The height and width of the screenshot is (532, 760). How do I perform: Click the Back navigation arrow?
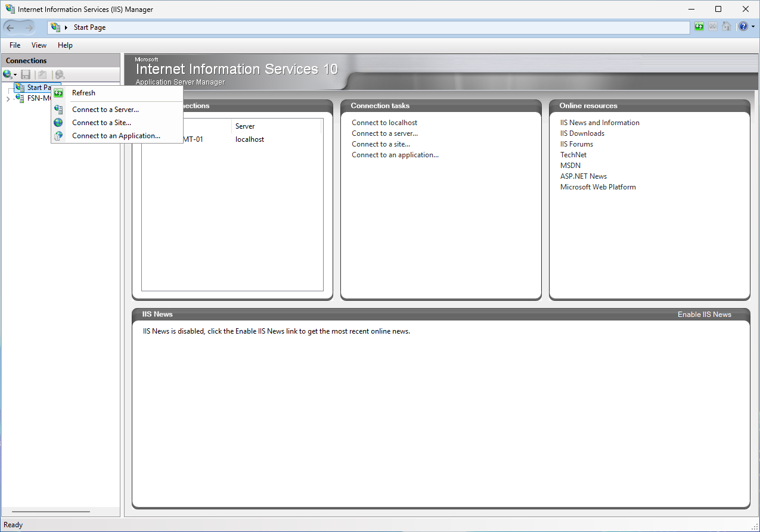click(x=11, y=27)
